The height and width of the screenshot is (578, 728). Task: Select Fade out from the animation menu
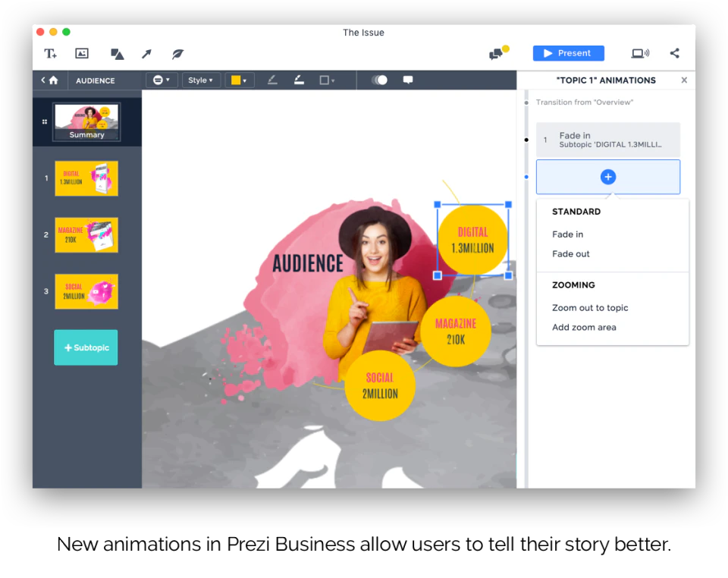click(x=570, y=253)
